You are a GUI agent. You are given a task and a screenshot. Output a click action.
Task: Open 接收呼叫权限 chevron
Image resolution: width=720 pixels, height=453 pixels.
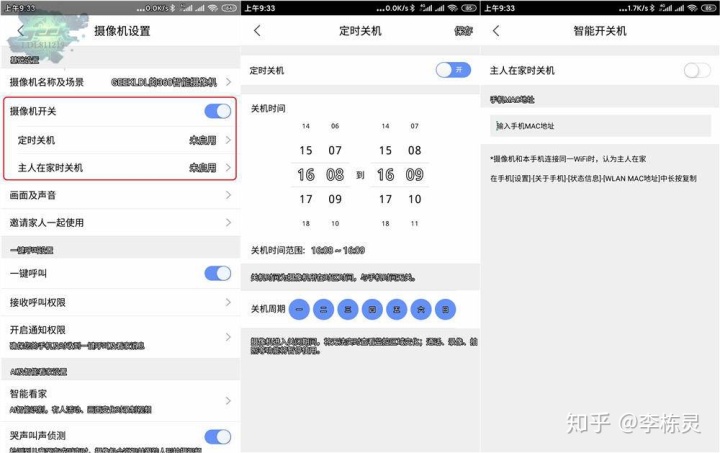(x=228, y=302)
